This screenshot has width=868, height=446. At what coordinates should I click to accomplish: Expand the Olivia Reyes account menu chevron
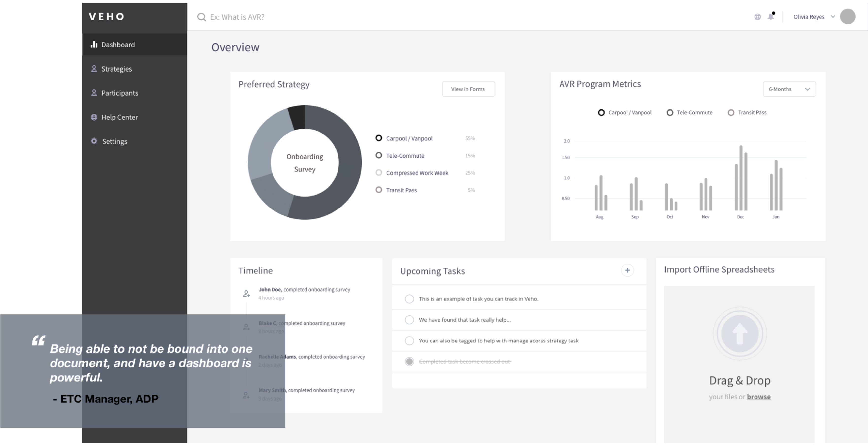pyautogui.click(x=833, y=17)
